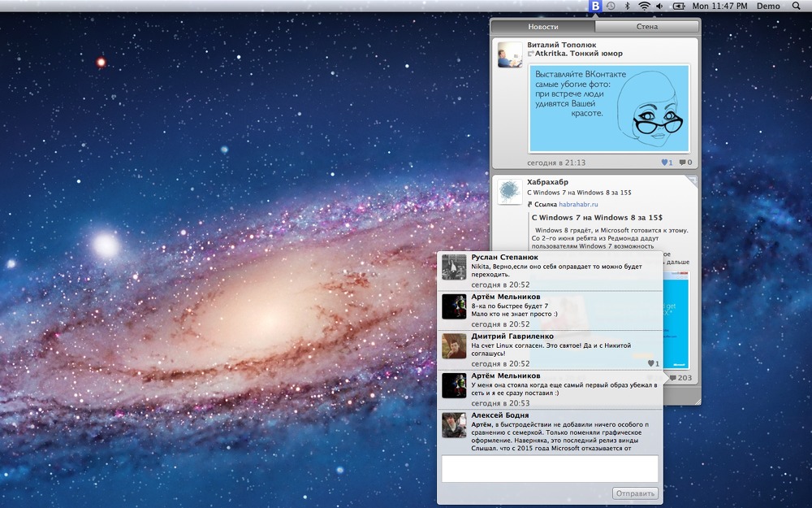This screenshot has width=812, height=508.
Task: Click Виталий Тополюк's avatar photo
Action: pyautogui.click(x=510, y=55)
